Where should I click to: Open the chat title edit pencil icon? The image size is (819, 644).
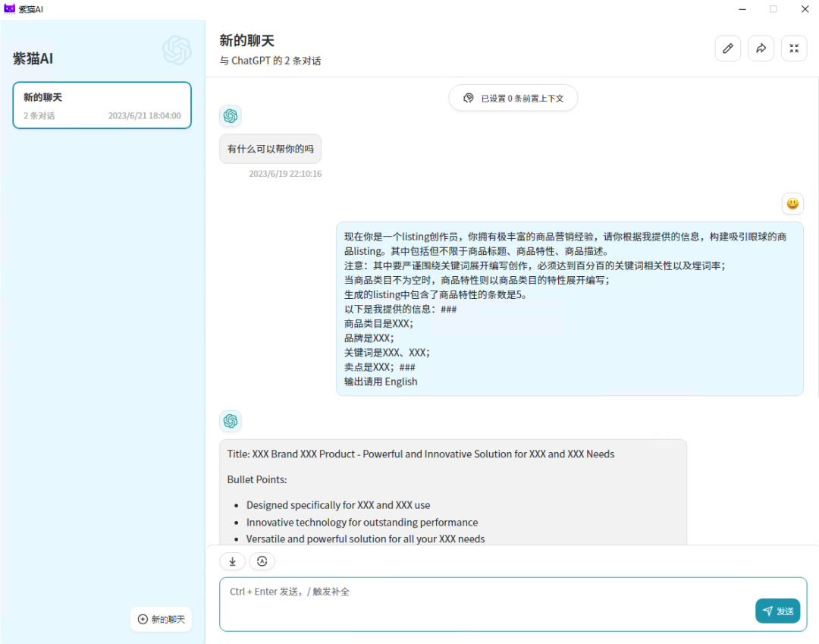click(x=727, y=48)
